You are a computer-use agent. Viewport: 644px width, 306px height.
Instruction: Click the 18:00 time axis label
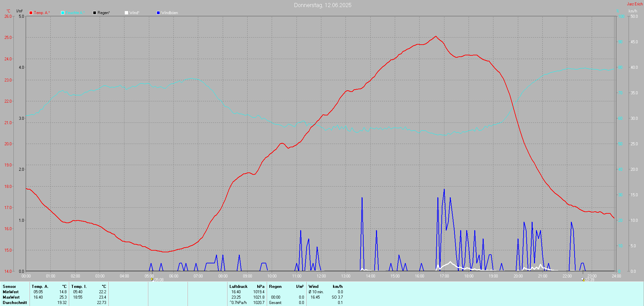(x=469, y=276)
